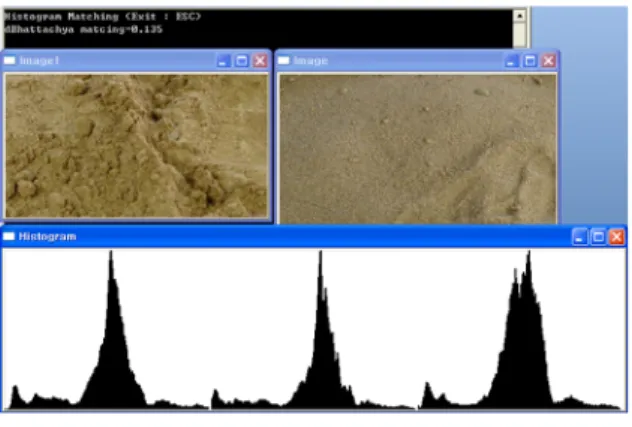Minimize the Histogram window
This screenshot has height=427, width=632.
pyautogui.click(x=580, y=237)
